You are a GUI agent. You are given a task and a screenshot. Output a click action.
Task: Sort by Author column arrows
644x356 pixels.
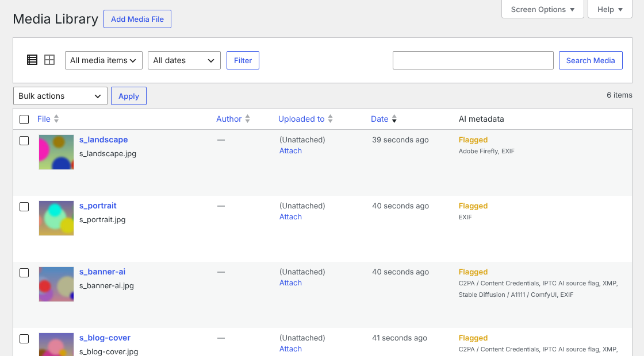point(247,119)
